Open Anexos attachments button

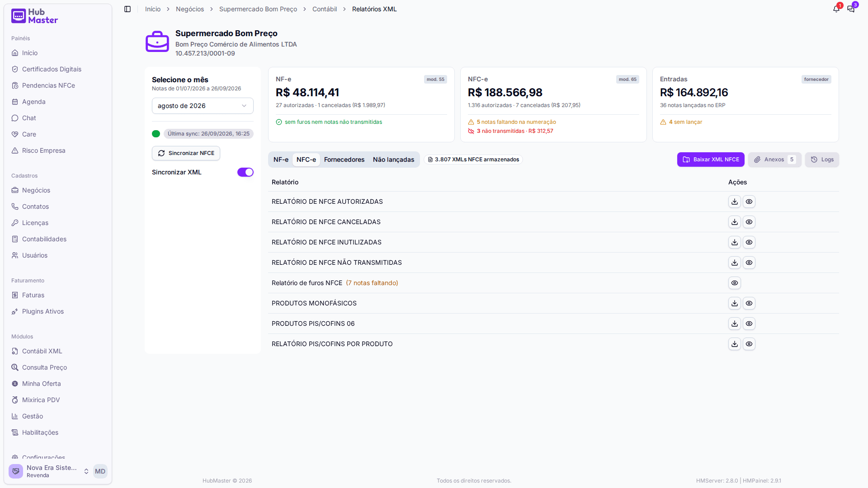[775, 160]
